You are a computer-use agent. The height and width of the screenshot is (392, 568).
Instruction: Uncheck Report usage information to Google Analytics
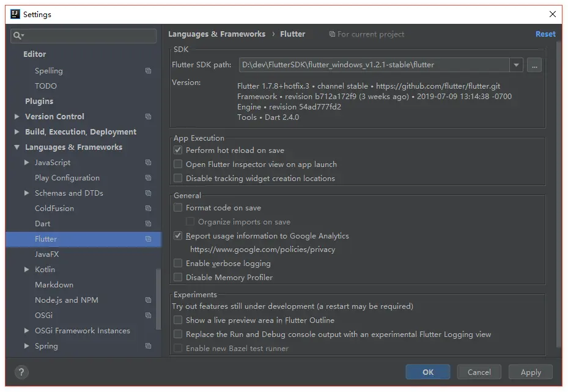pyautogui.click(x=178, y=235)
